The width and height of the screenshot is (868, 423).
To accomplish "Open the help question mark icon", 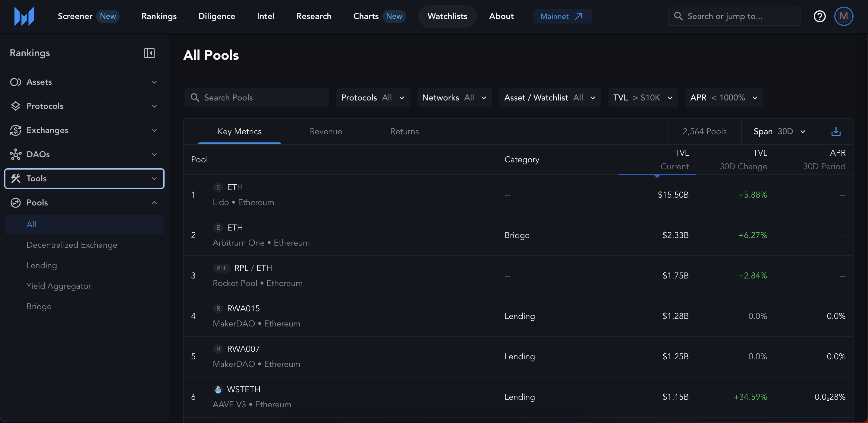I will pyautogui.click(x=819, y=16).
